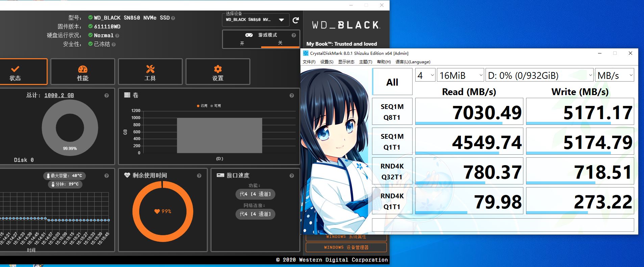
Task: Click the orange 99% life remaining gauge
Action: [163, 212]
